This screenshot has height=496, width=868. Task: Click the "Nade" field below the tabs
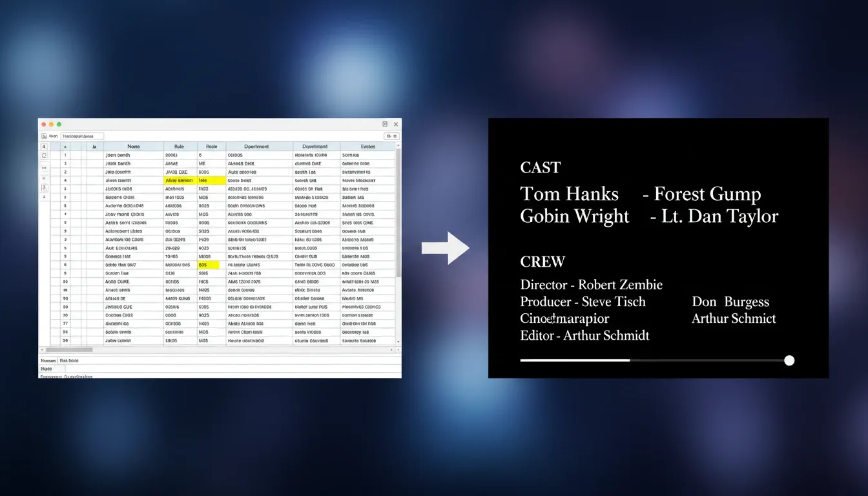click(52, 369)
